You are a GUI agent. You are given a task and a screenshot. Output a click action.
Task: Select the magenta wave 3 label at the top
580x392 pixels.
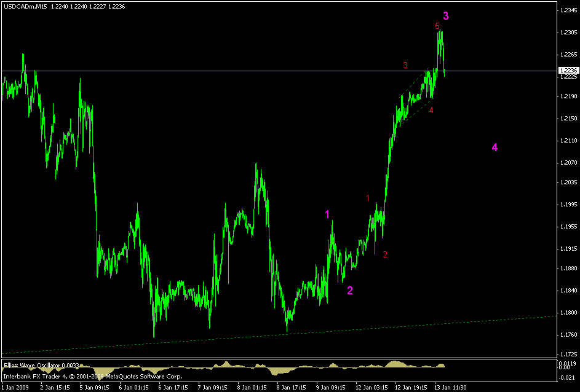(x=446, y=15)
